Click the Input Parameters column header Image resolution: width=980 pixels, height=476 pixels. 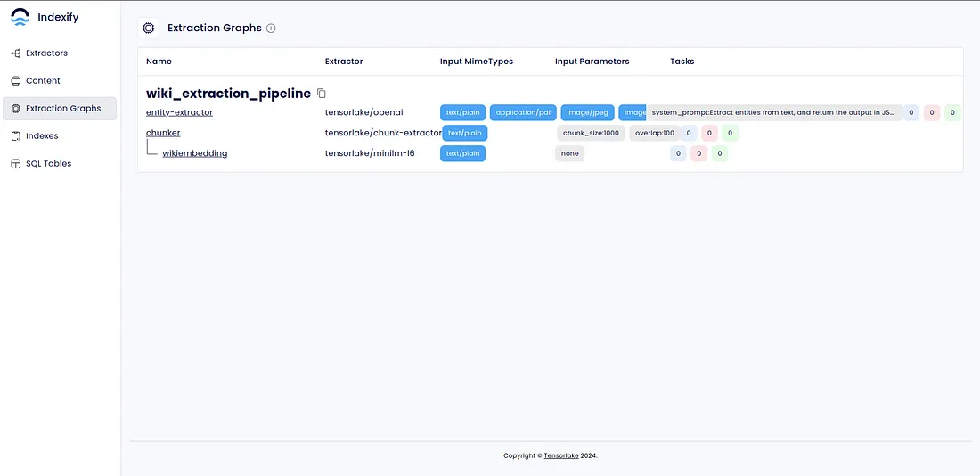point(592,62)
